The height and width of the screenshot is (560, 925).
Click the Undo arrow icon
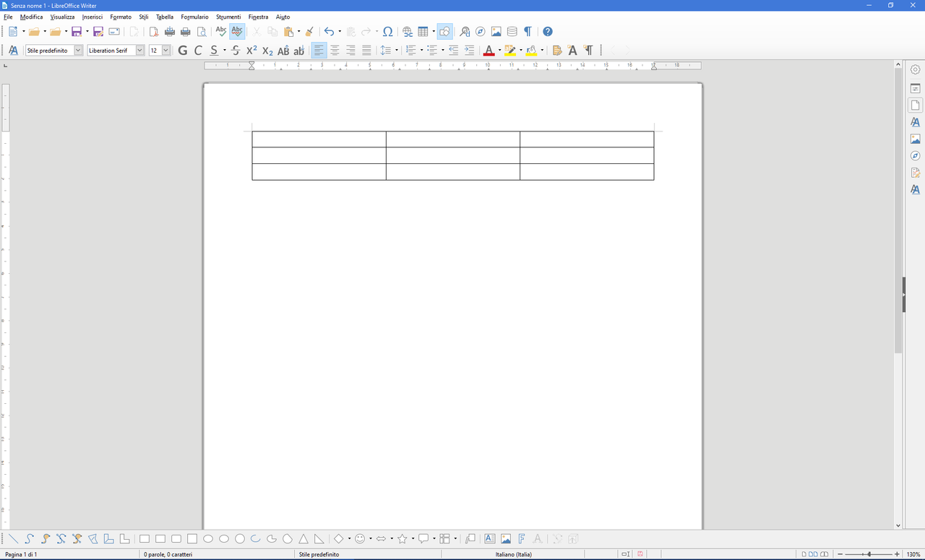(x=329, y=32)
